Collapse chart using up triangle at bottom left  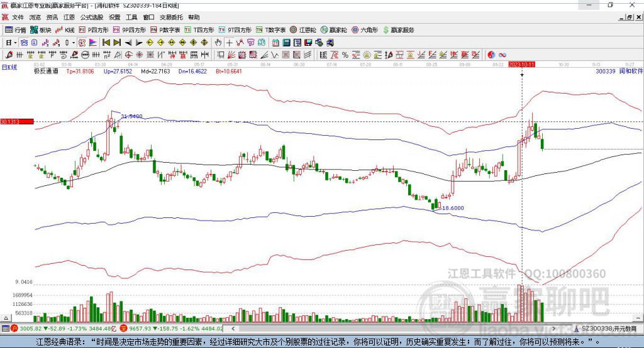tap(6, 318)
